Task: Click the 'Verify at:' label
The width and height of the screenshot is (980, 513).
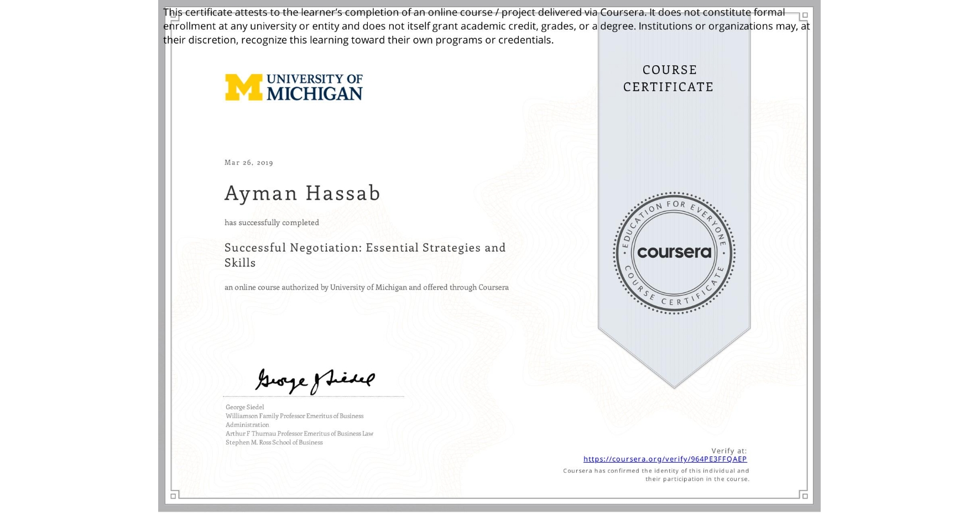Action: click(729, 451)
